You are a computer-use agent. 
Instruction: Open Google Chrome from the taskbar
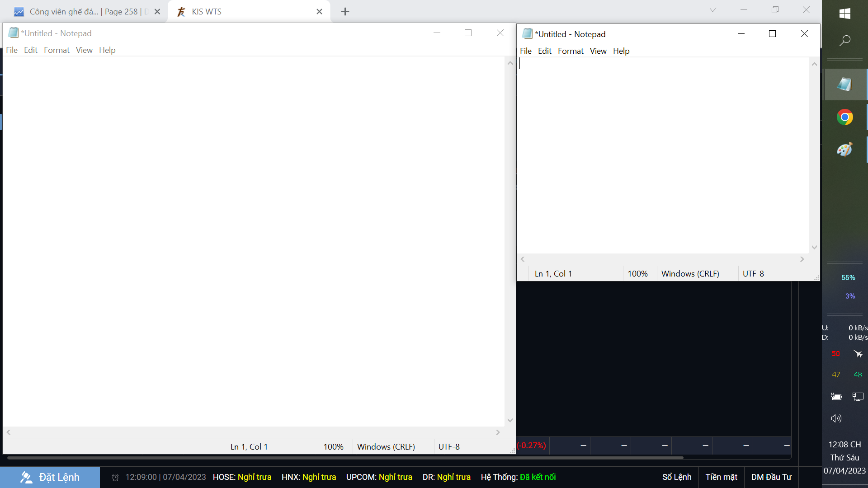pyautogui.click(x=844, y=117)
